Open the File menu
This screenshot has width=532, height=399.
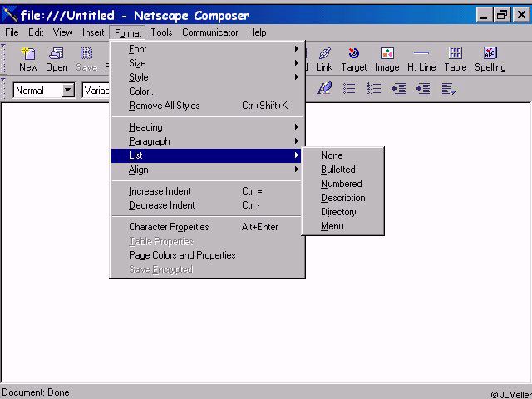click(x=12, y=32)
